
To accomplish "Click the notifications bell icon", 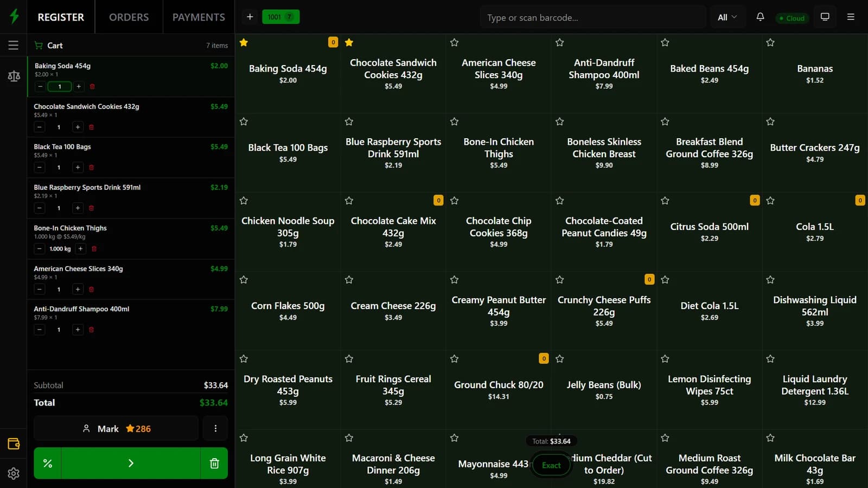I will [760, 17].
